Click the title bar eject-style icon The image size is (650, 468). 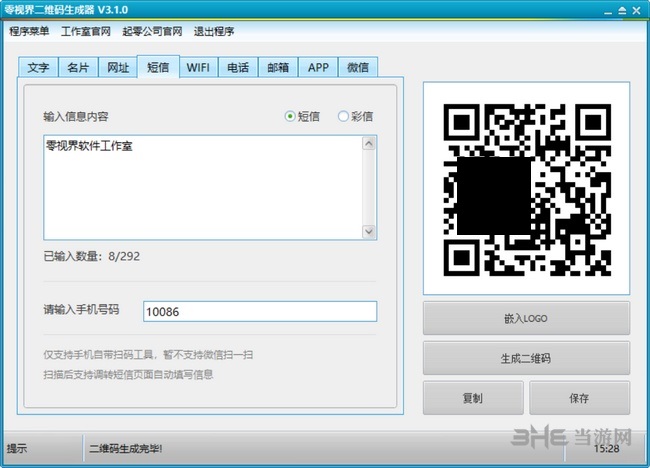(x=622, y=10)
